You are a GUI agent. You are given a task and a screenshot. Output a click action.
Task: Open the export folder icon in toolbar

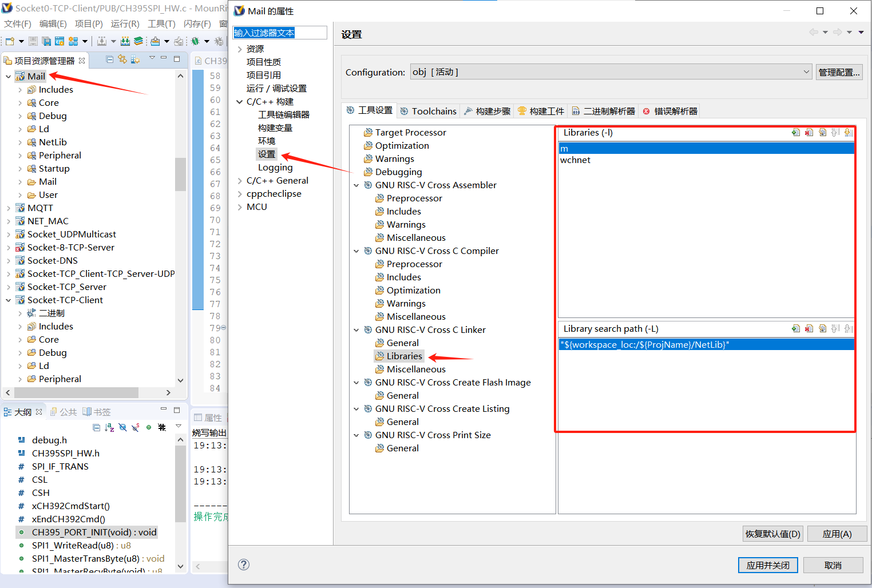tap(155, 41)
